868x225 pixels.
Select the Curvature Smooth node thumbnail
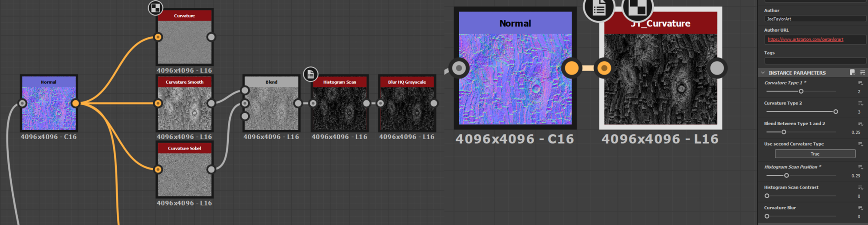coord(184,108)
